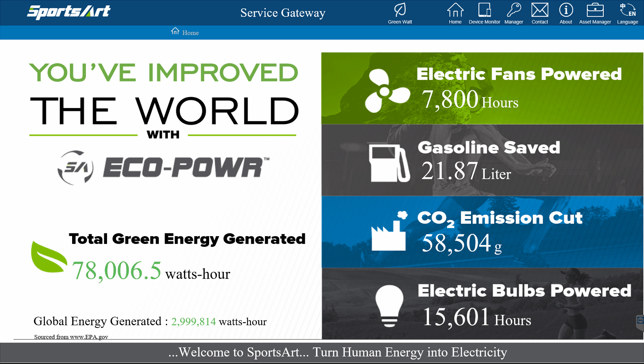Click the 'Sourced from www.EPA.gov' text
The image size is (644, 364).
71,337
